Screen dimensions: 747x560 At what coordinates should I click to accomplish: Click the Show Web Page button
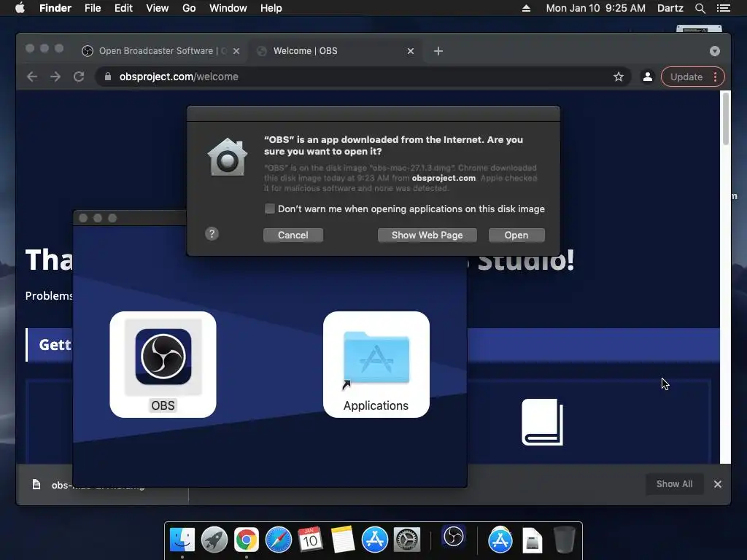(x=427, y=236)
